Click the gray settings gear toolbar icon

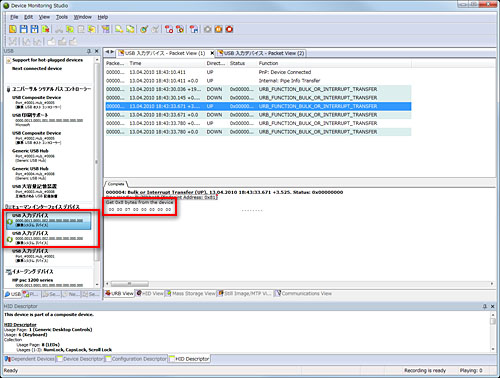[x=207, y=29]
